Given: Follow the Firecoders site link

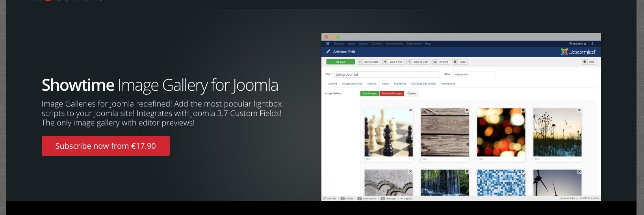Looking at the screenshot, I should point(577,44).
